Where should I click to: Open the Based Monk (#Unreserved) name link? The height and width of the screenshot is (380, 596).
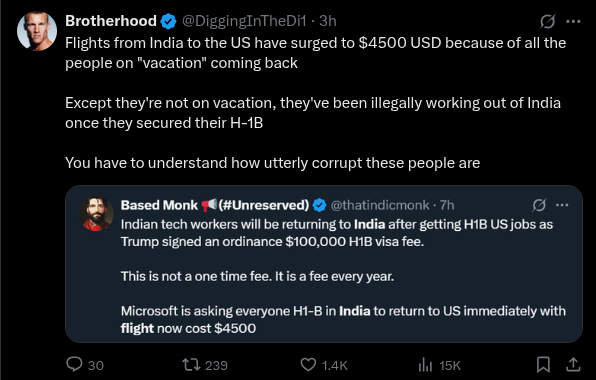pos(215,205)
